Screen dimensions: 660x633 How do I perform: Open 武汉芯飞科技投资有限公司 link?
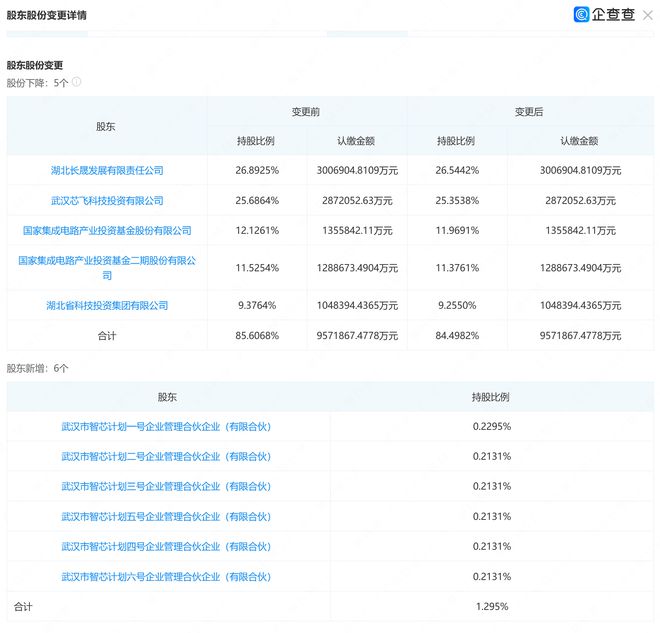tap(107, 201)
